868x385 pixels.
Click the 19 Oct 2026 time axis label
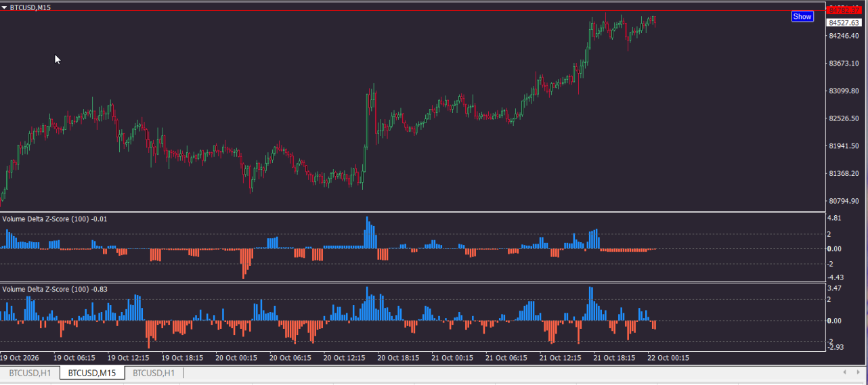tap(19, 357)
